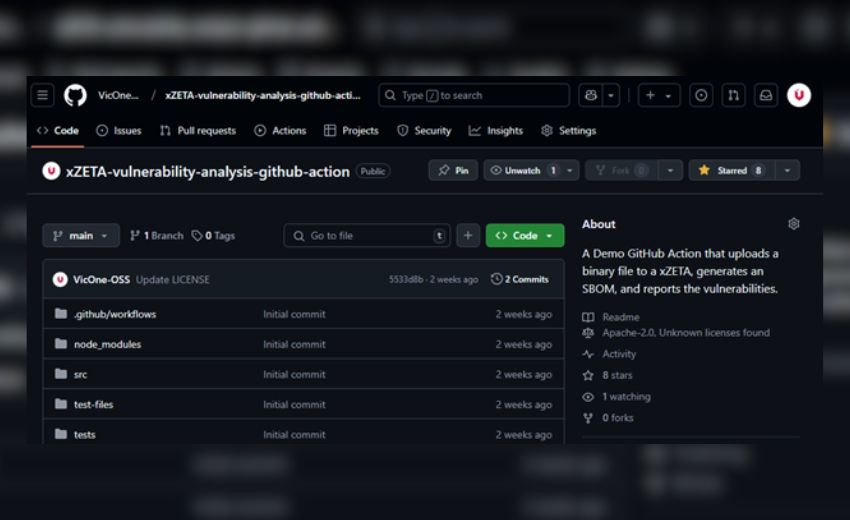850x520 pixels.
Task: Open the Insights tab
Action: pos(495,131)
